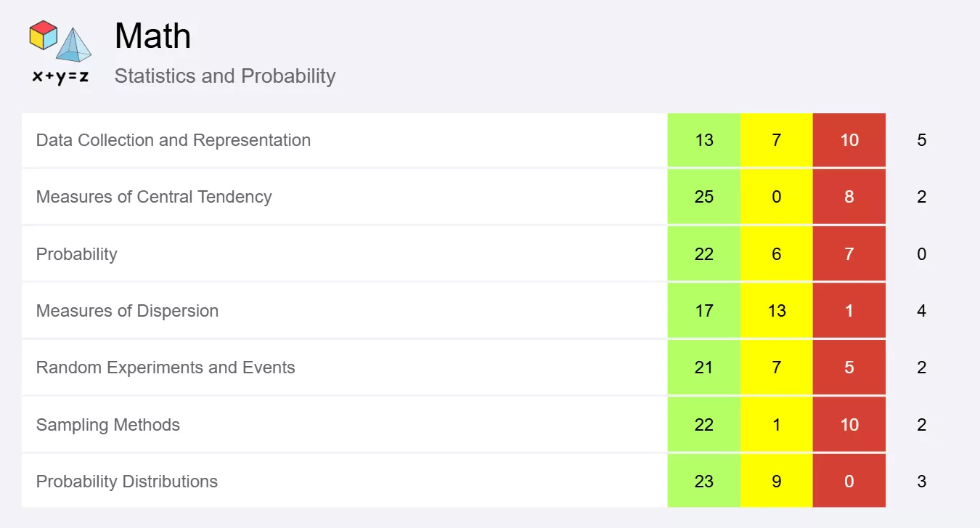Click uncolored count 5 beside Data Collection
The image size is (980, 528).
[x=922, y=140]
